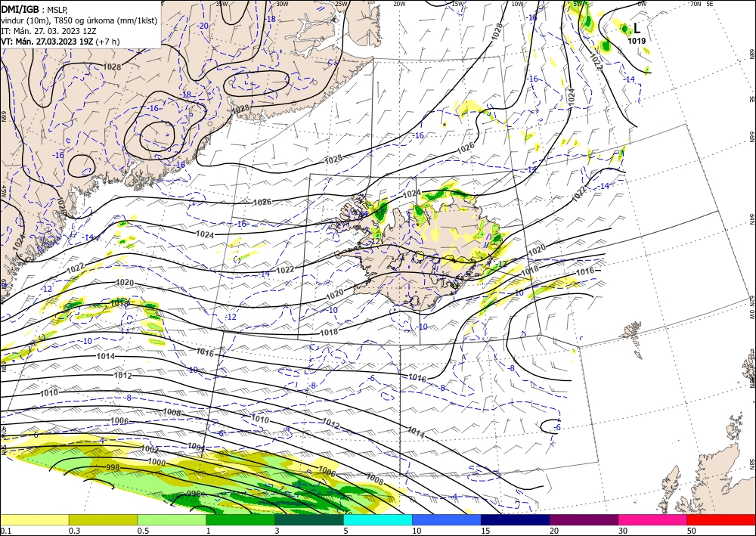Click the 'L' low pressure marker
The width and height of the screenshot is (756, 536).
[x=637, y=28]
